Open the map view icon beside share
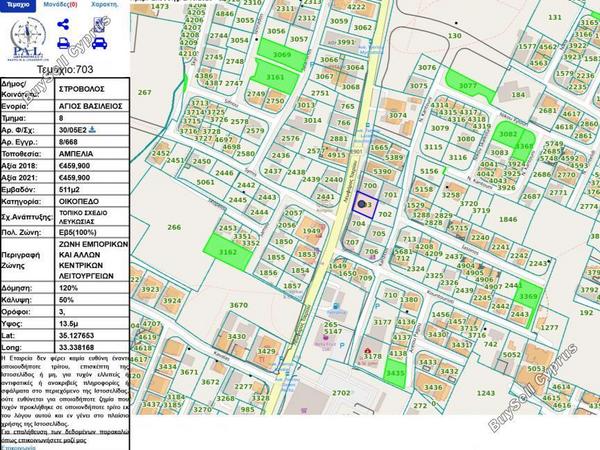Viewport: 600px width, 450px height. pos(100,25)
